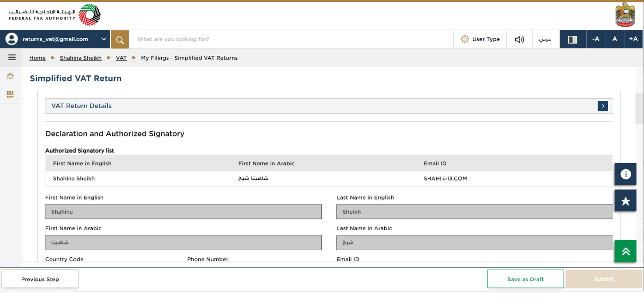Screen dimensions: 644x307
Task: Open the hamburger side menu
Action: [12, 57]
